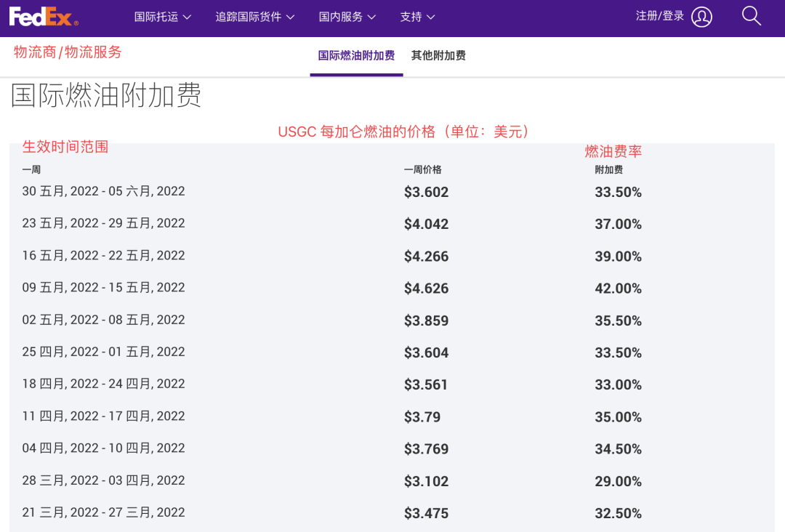This screenshot has height=532, width=785.
Task: Expand the 国内服务 dropdown
Action: click(x=347, y=16)
